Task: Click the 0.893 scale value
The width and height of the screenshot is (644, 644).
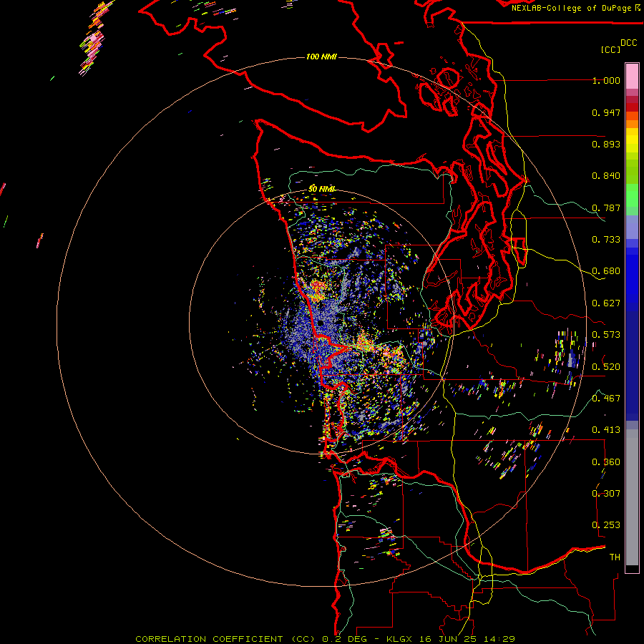Action: click(606, 144)
